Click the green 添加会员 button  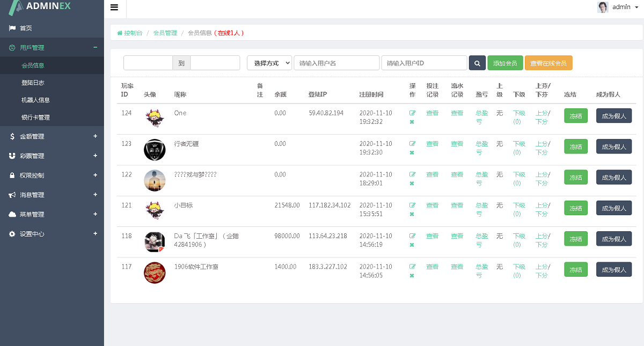point(504,63)
